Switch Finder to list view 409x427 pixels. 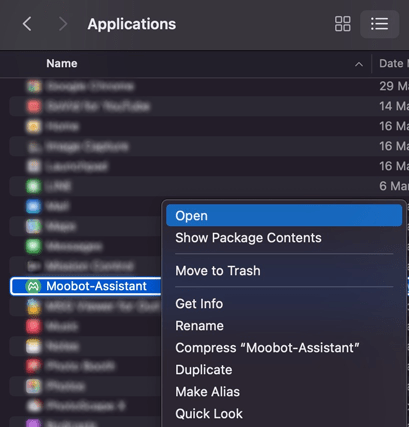pos(379,24)
